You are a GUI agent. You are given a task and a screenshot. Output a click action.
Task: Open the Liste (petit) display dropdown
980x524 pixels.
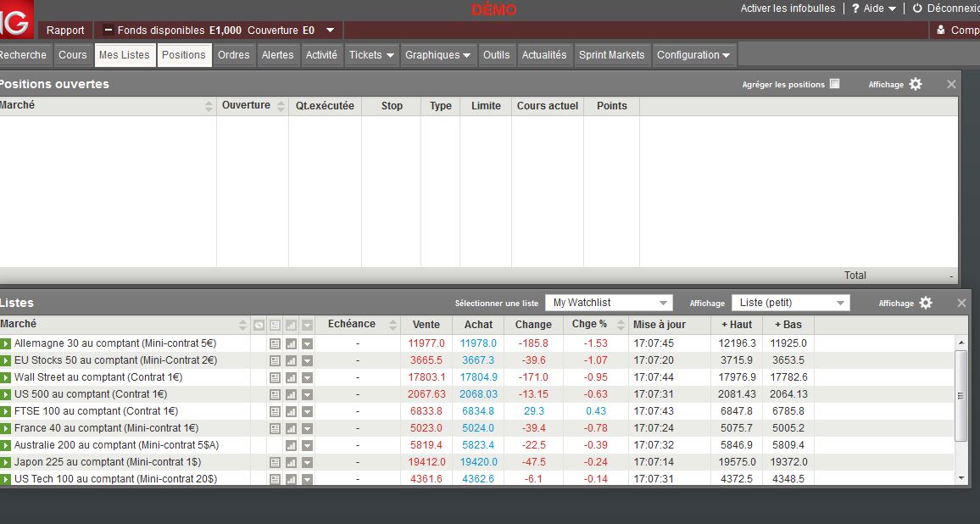(x=791, y=303)
